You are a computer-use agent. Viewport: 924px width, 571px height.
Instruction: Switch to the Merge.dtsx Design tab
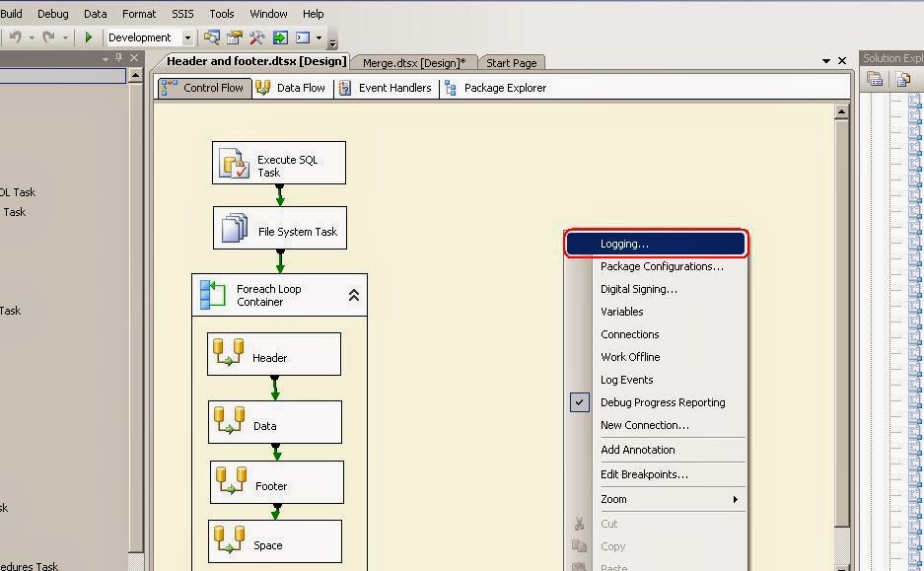tap(413, 61)
